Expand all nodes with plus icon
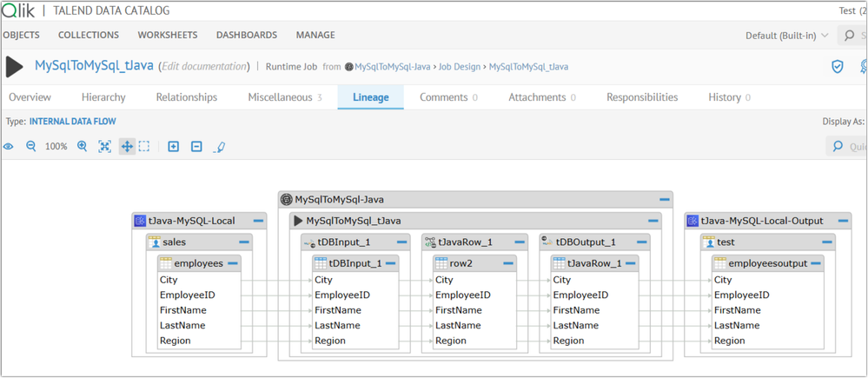Viewport: 868px width, 378px height. 173,147
